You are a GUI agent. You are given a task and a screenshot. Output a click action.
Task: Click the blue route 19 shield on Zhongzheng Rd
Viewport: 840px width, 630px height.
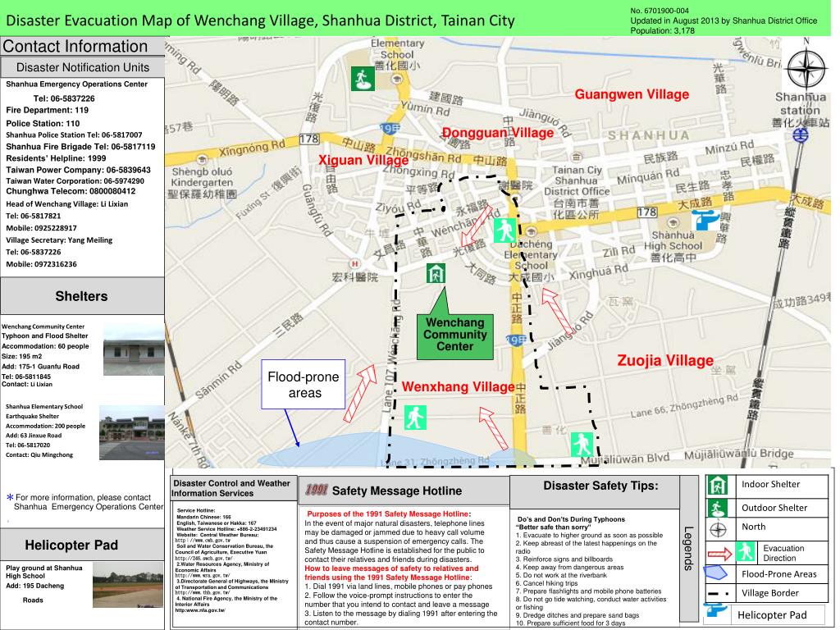click(x=517, y=340)
